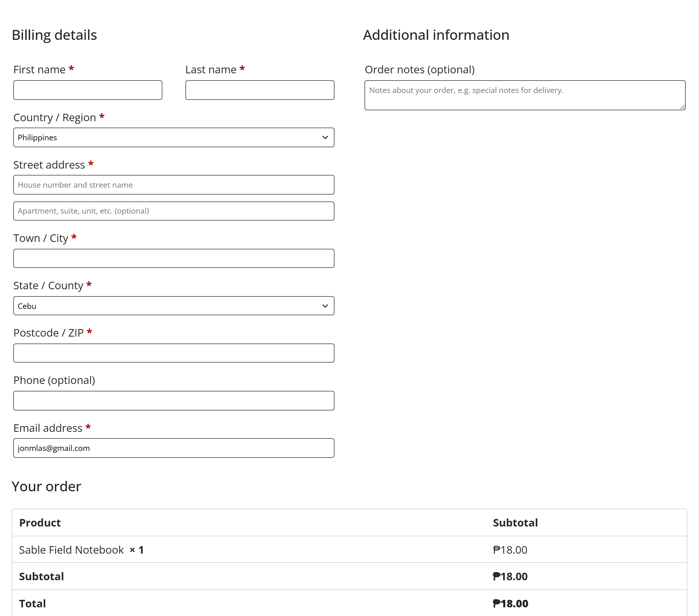This screenshot has height=616, width=699.
Task: Click the State / County dropdown chevron
Action: [x=325, y=306]
